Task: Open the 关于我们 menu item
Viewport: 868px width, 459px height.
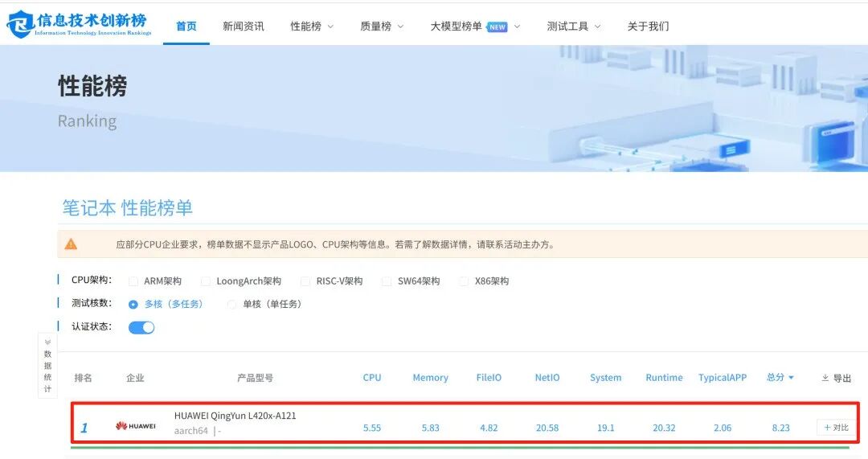Action: pyautogui.click(x=648, y=26)
